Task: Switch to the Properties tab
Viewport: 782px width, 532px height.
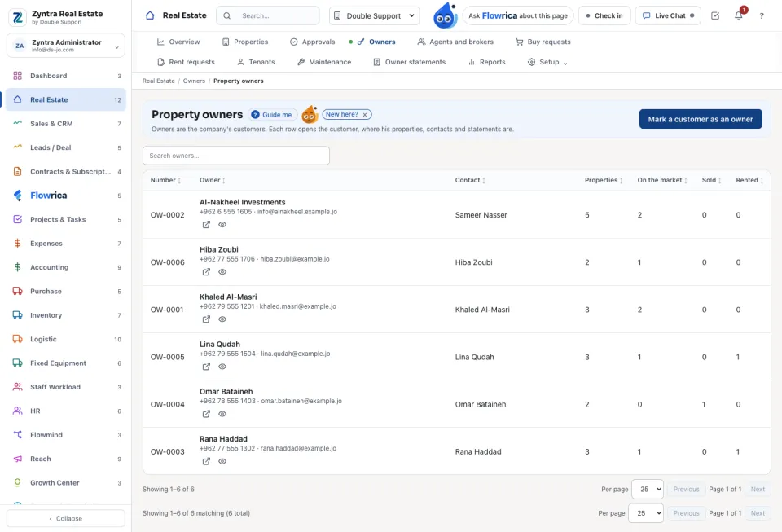Action: [245, 42]
